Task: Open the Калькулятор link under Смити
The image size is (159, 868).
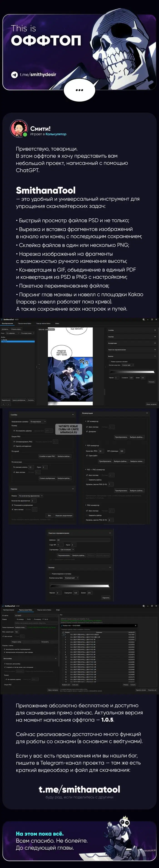Action: (56, 134)
